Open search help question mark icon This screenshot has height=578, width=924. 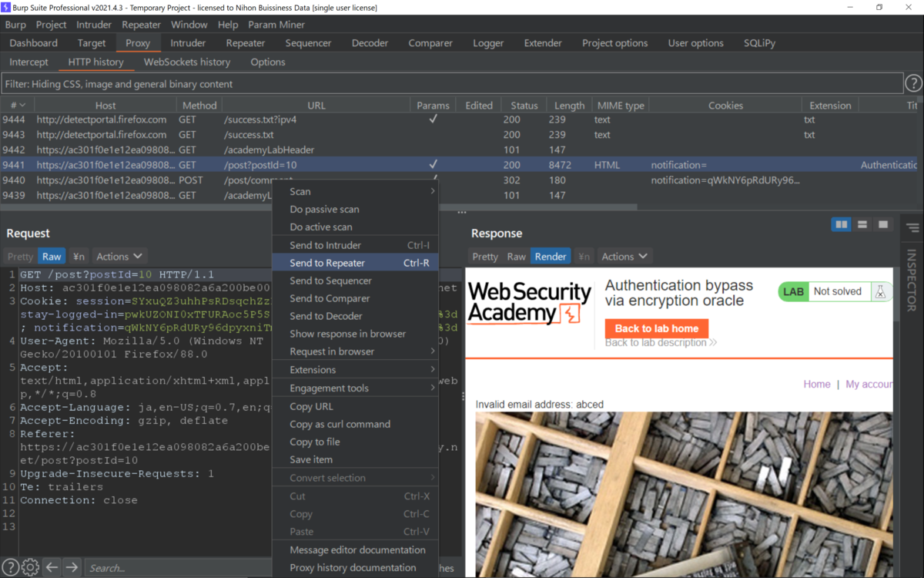(x=11, y=567)
